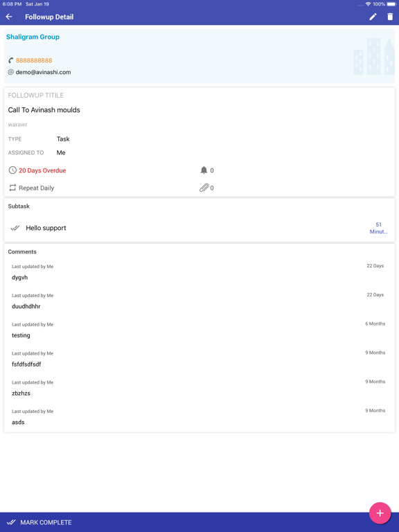Viewport: 399px width, 532px height.
Task: Tap the Repeat Daily loop icon
Action: coord(12,188)
